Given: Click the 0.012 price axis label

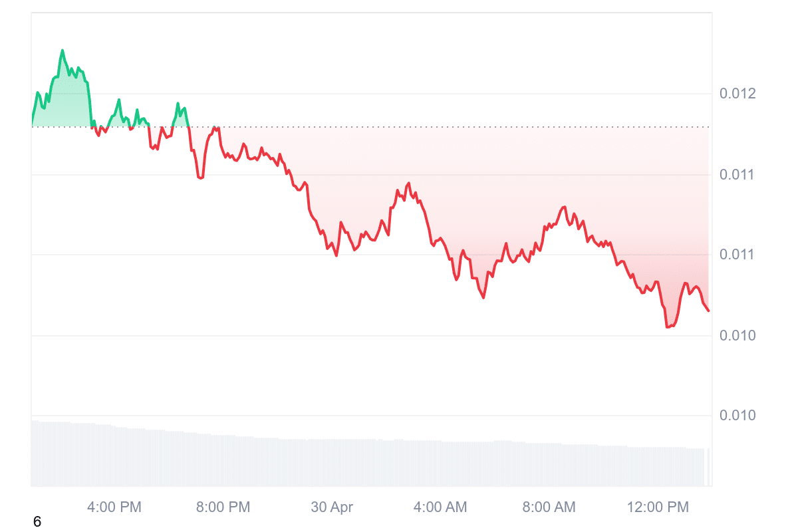Looking at the screenshot, I should point(738,94).
